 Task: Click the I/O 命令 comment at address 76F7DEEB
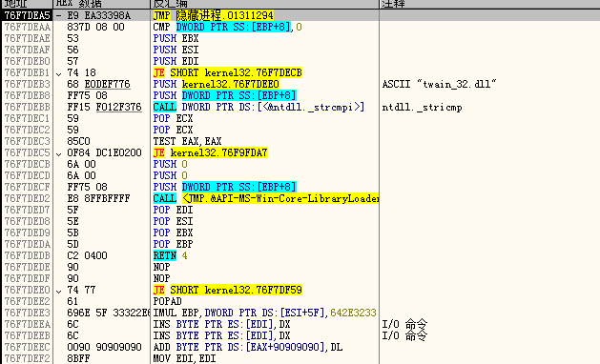404,335
